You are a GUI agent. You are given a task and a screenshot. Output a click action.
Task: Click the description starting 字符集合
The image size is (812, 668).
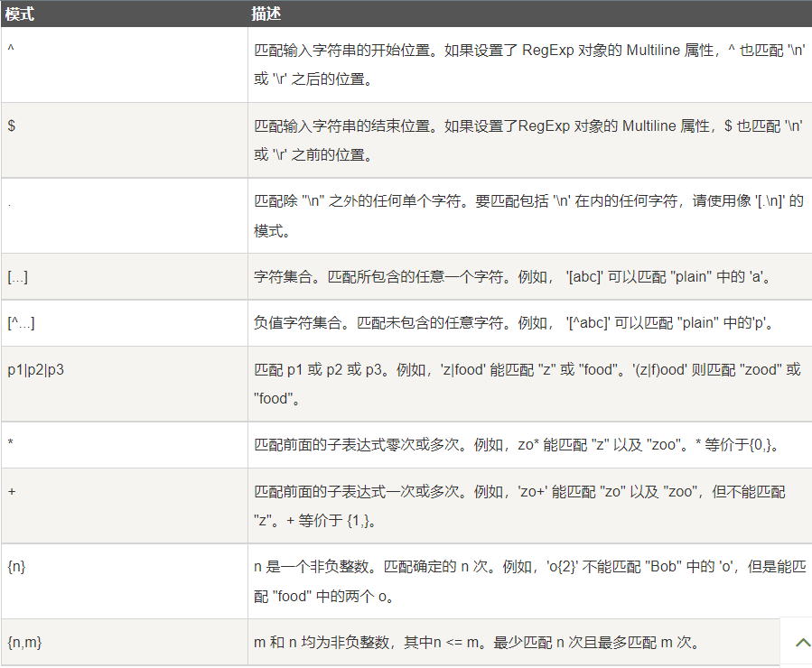530,277
